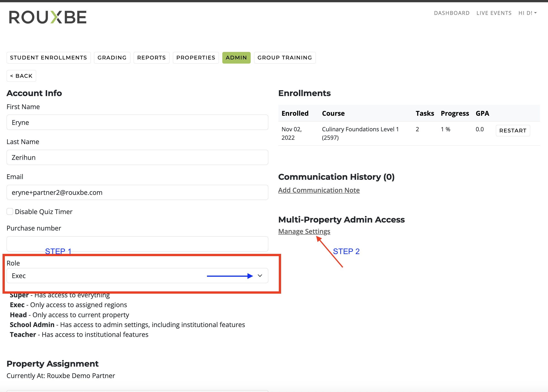
Task: Switch to the Grading tab
Action: point(112,58)
